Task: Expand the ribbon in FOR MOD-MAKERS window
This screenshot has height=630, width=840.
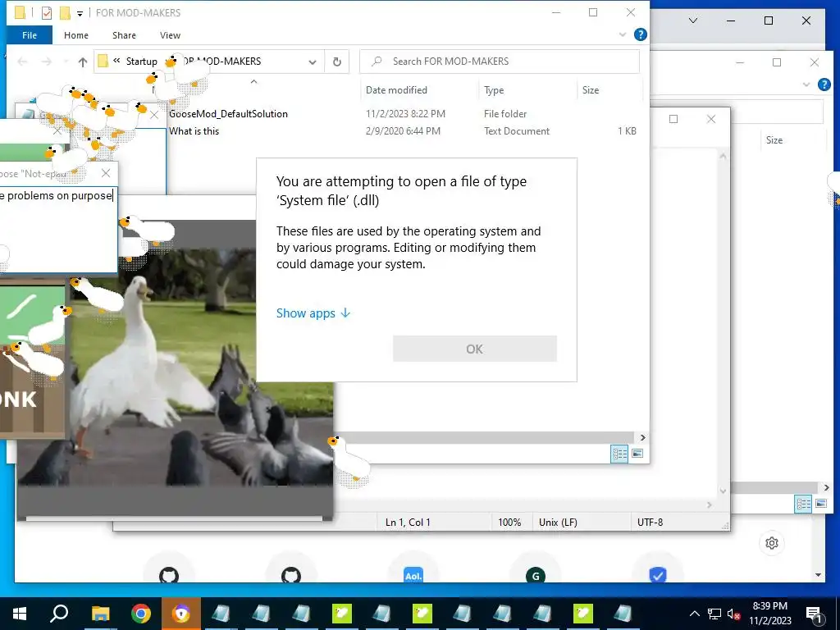Action: [x=623, y=34]
